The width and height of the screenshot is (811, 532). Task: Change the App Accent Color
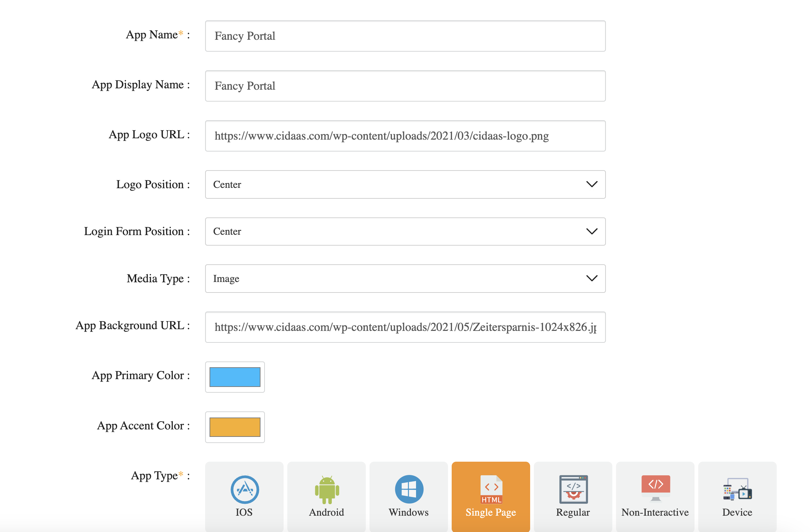tap(235, 427)
